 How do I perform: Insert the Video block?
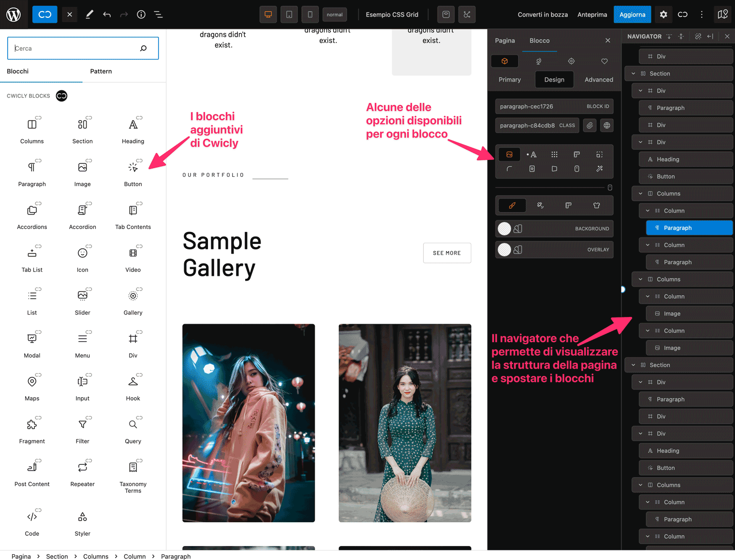point(133,259)
